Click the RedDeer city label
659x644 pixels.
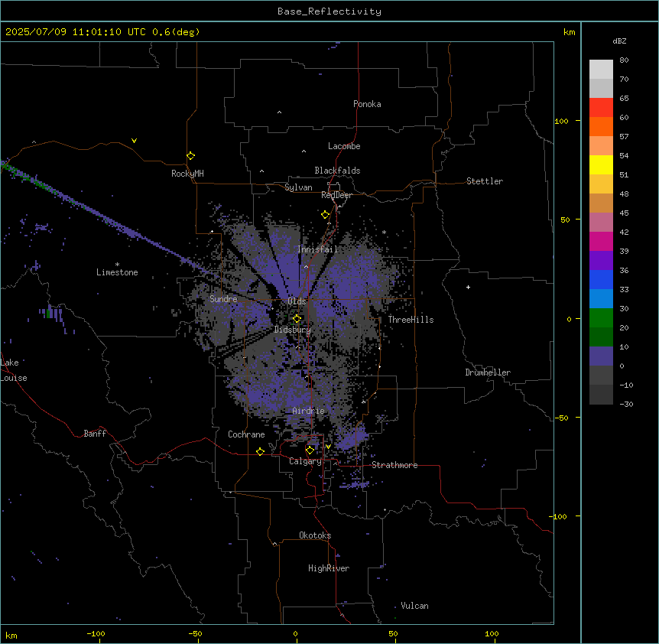[336, 195]
